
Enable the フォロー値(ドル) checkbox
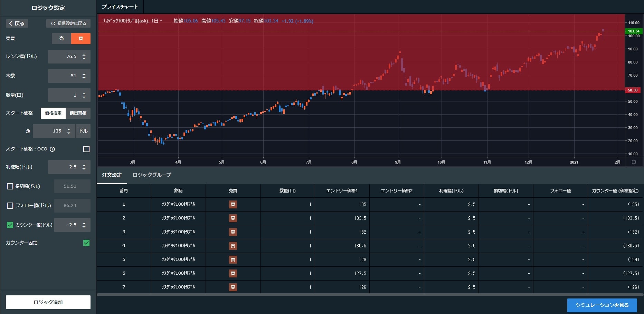10,206
